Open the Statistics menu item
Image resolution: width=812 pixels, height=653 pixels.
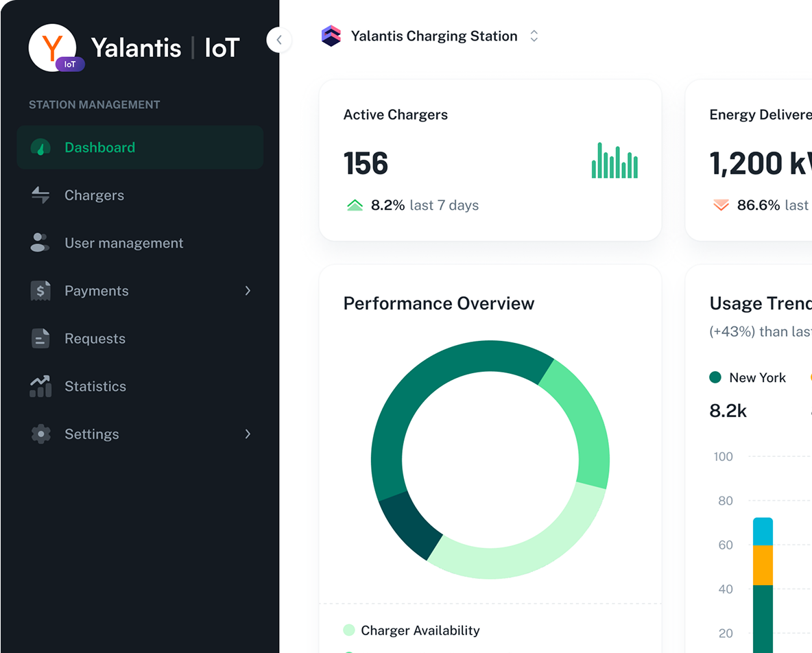coord(95,386)
